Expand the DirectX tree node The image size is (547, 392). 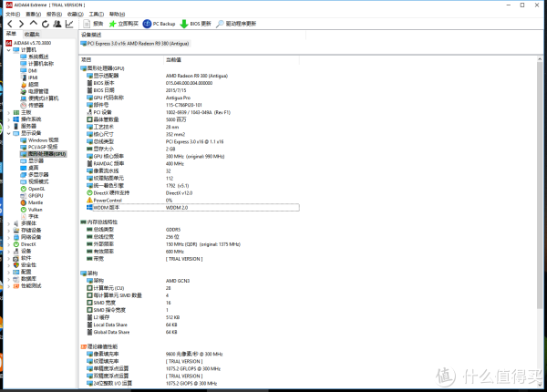(x=9, y=244)
